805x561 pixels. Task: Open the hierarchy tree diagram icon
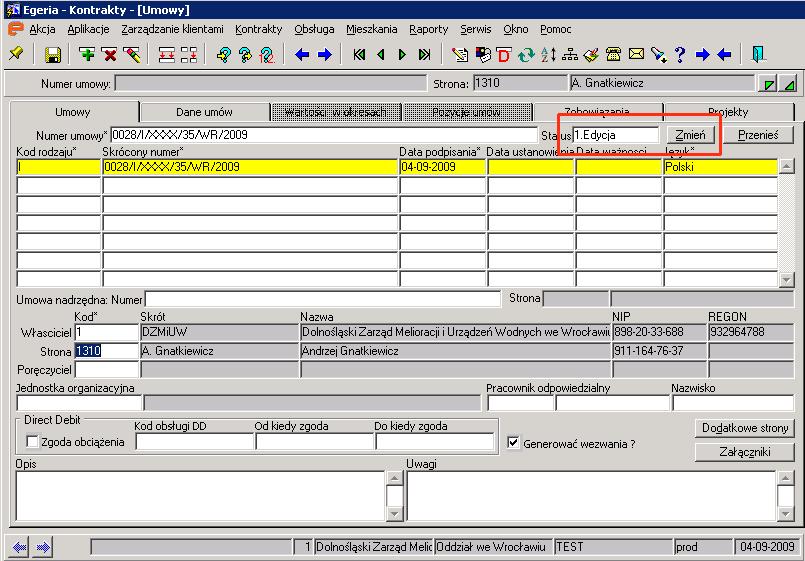pos(570,54)
